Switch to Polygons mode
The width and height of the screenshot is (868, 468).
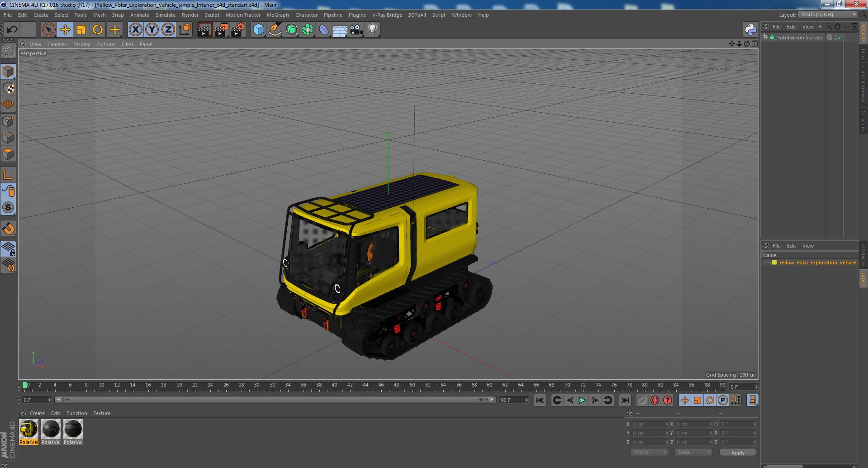tap(8, 154)
